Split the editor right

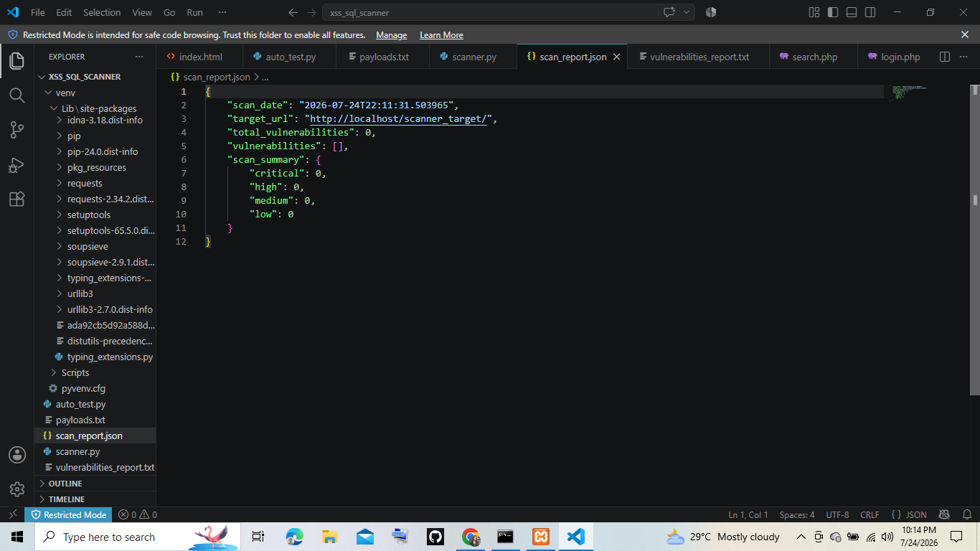coord(945,57)
